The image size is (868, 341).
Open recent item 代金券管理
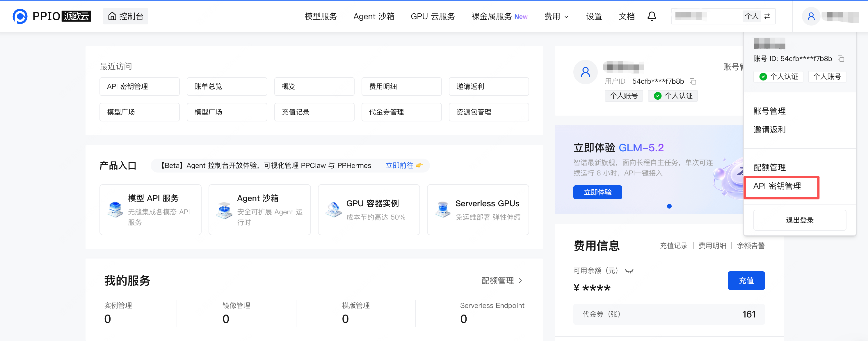pyautogui.click(x=401, y=112)
